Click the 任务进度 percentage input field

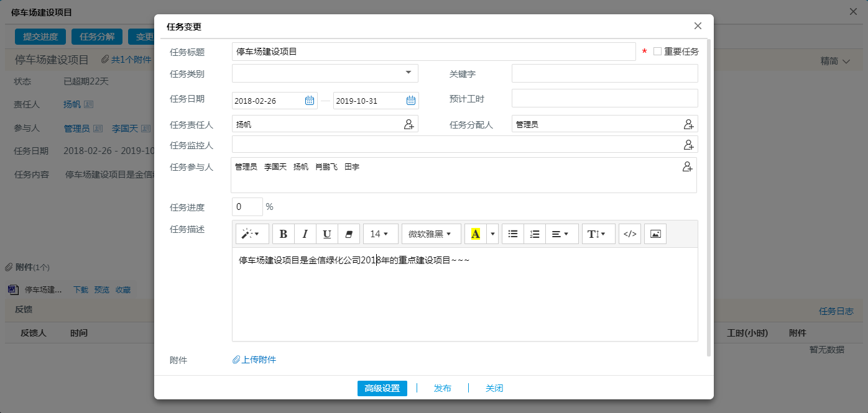coord(246,206)
